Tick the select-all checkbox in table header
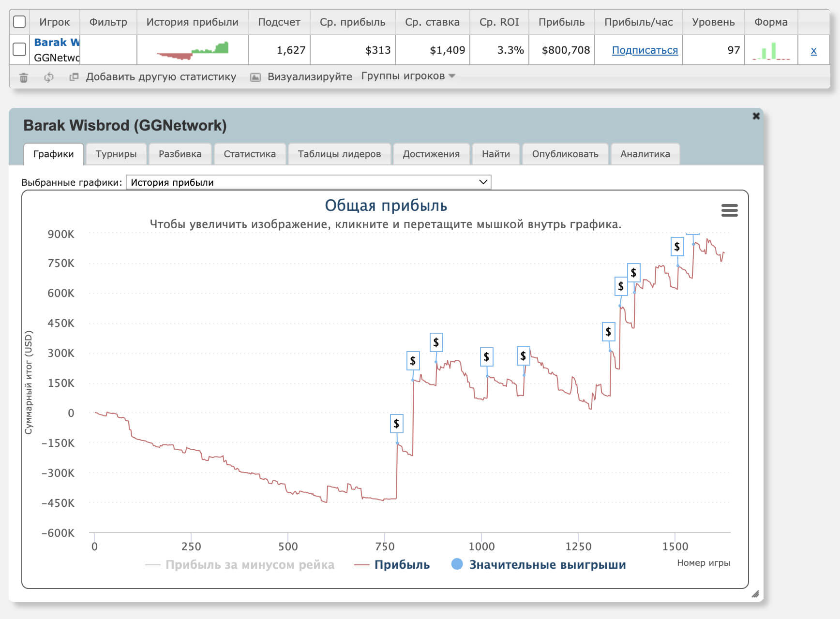 pos(19,22)
